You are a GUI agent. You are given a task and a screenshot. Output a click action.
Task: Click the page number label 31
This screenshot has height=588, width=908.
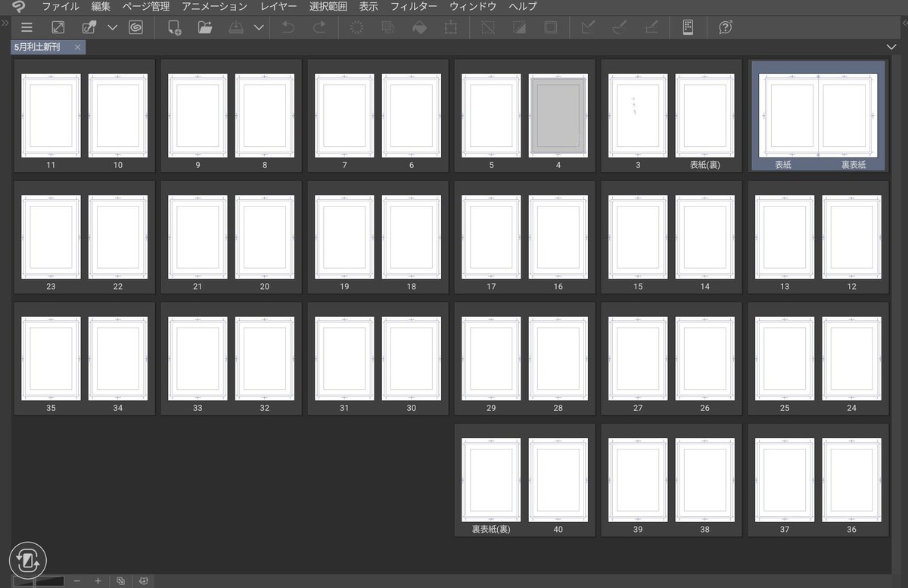tap(344, 408)
